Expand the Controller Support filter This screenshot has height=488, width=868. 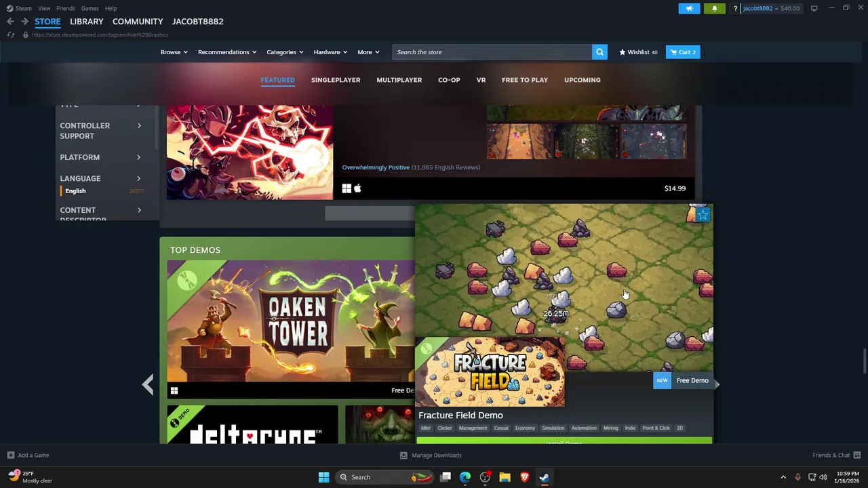click(x=101, y=131)
